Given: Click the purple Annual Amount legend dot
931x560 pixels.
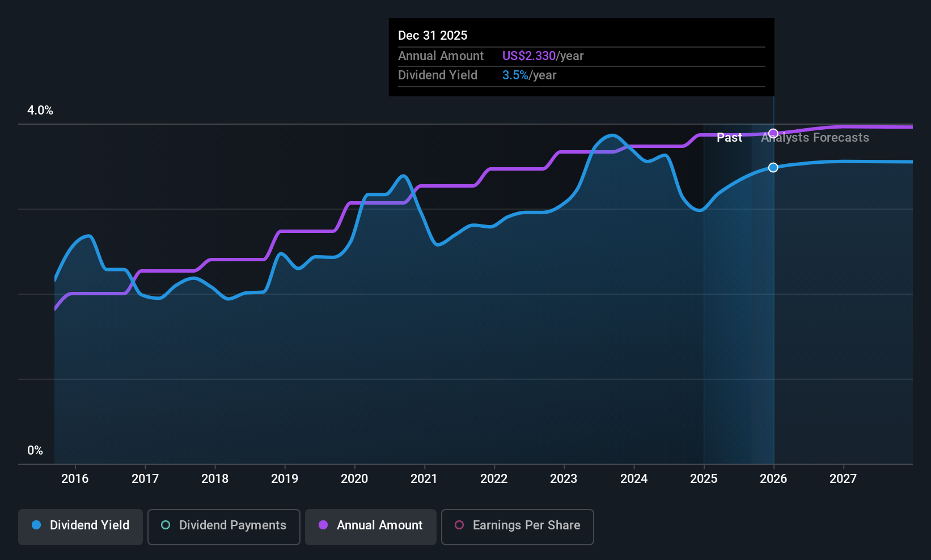Looking at the screenshot, I should click(x=323, y=525).
